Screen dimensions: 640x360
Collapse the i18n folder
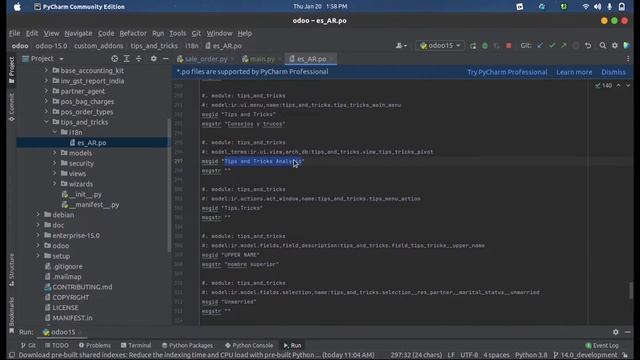tap(55, 132)
